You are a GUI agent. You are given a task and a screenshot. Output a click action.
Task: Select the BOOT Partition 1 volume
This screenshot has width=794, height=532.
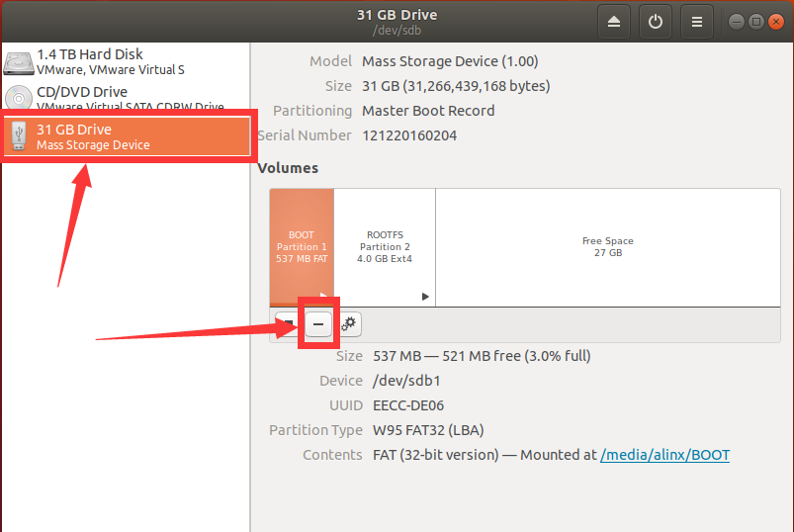[x=302, y=247]
